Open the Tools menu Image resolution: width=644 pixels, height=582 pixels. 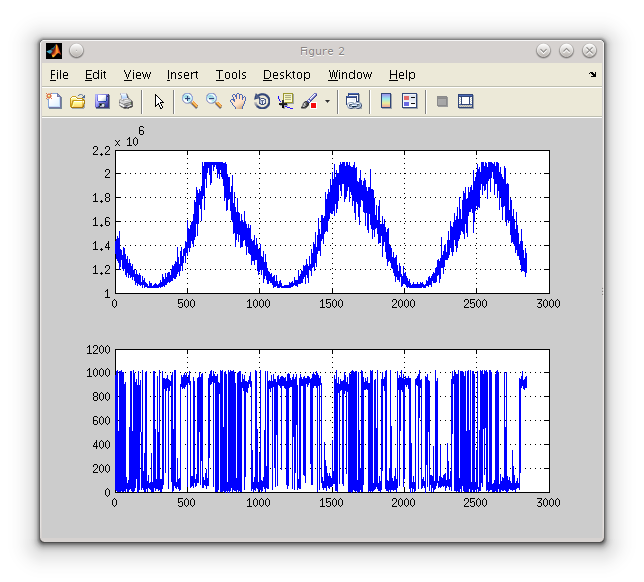click(231, 75)
